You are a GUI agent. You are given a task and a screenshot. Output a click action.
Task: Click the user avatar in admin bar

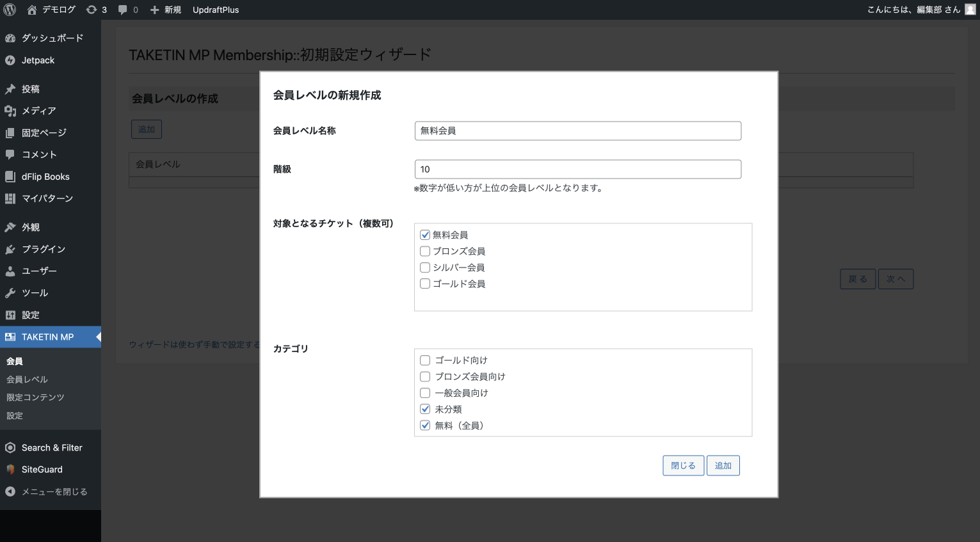click(970, 10)
